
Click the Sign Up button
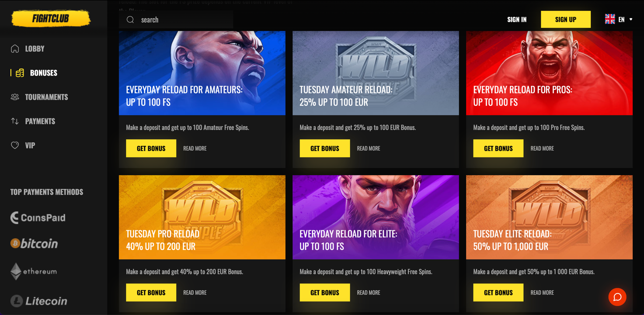point(566,19)
